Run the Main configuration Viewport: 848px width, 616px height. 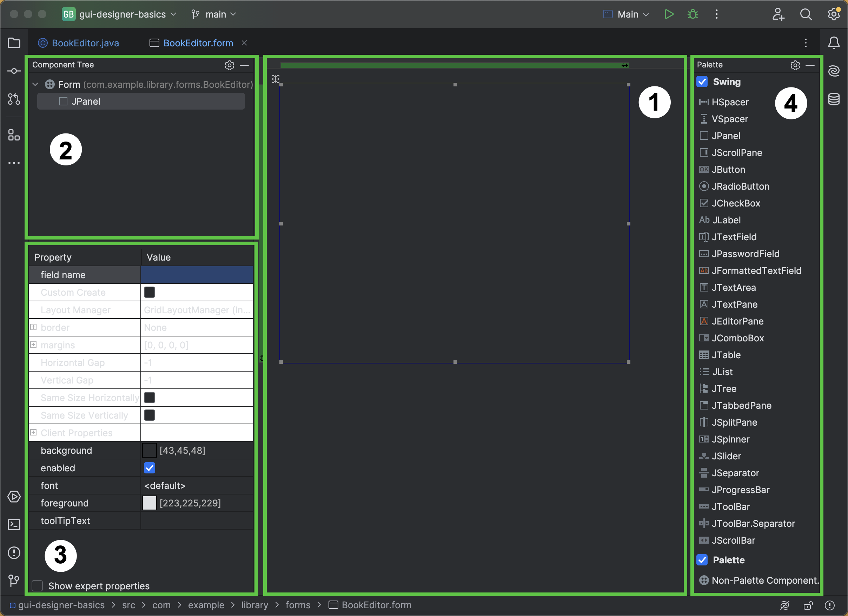[x=669, y=14]
